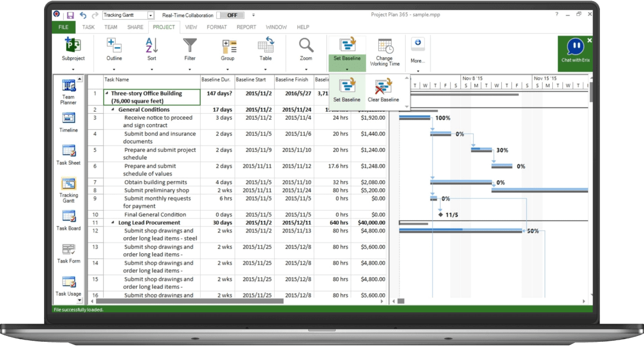Click the Undo arrow
This screenshot has height=351, width=644.
tap(83, 15)
